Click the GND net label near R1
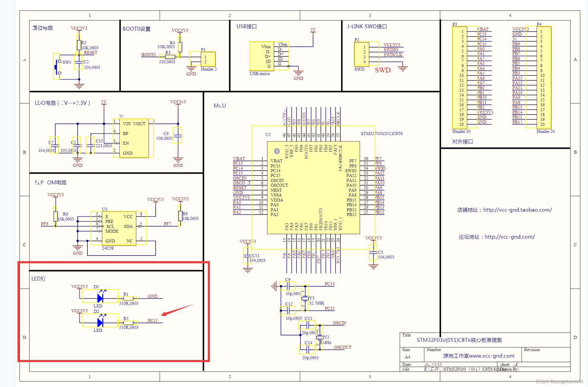The height and width of the screenshot is (387, 588). point(152,296)
